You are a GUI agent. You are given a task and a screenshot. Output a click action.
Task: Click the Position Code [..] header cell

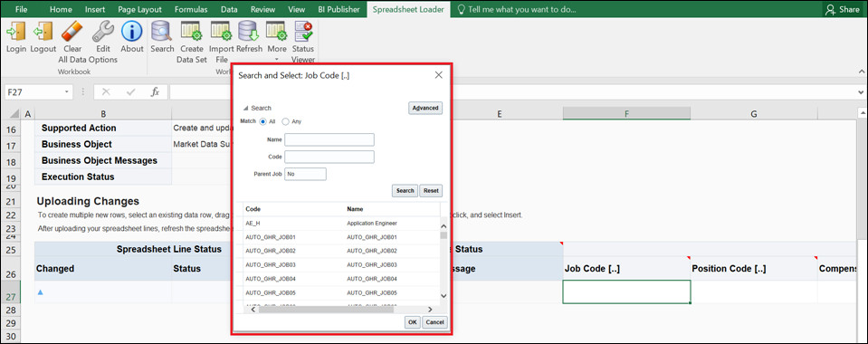(754, 269)
